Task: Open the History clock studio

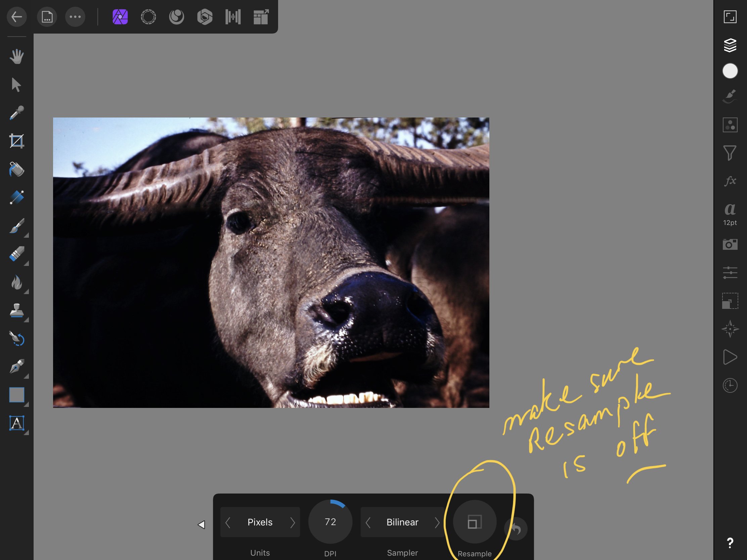Action: [x=730, y=385]
